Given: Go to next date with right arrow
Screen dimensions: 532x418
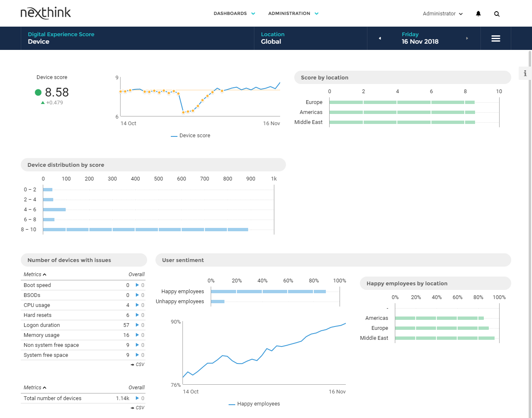Looking at the screenshot, I should coord(467,38).
